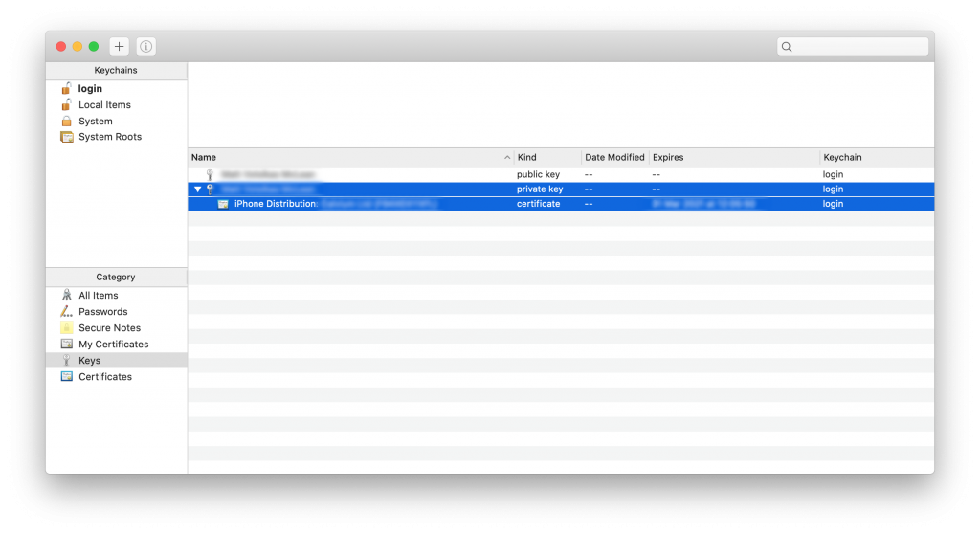Choose the System keychain lock icon

66,121
